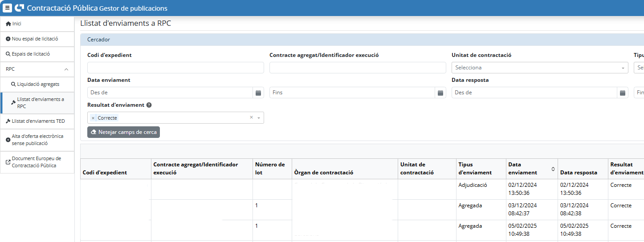
Task: Select Liquidació agregats menu item
Action: (38, 84)
